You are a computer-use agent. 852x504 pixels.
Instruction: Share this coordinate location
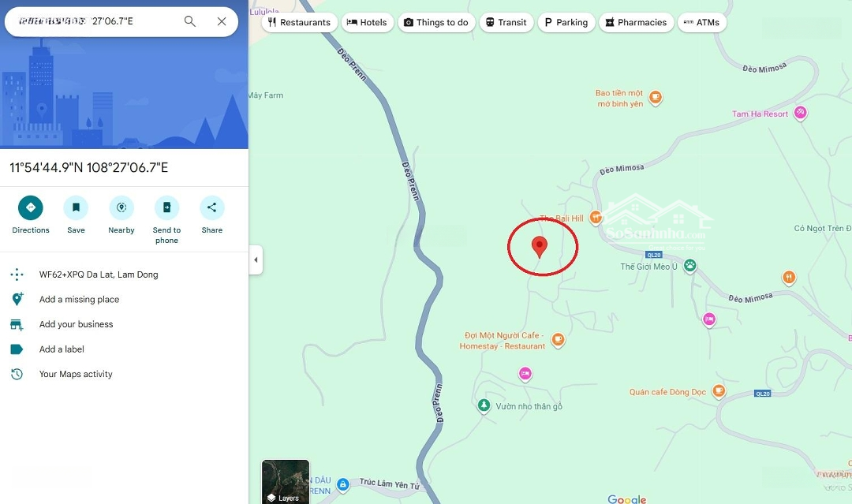pyautogui.click(x=212, y=208)
